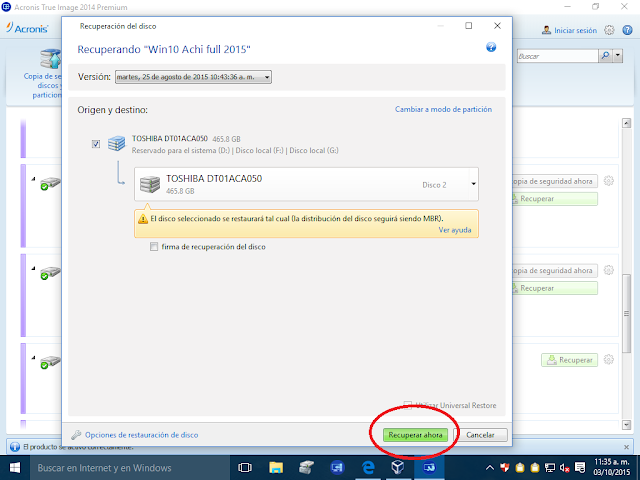Open gear settings for second backup entry
The height and width of the screenshot is (480, 640).
click(x=609, y=270)
